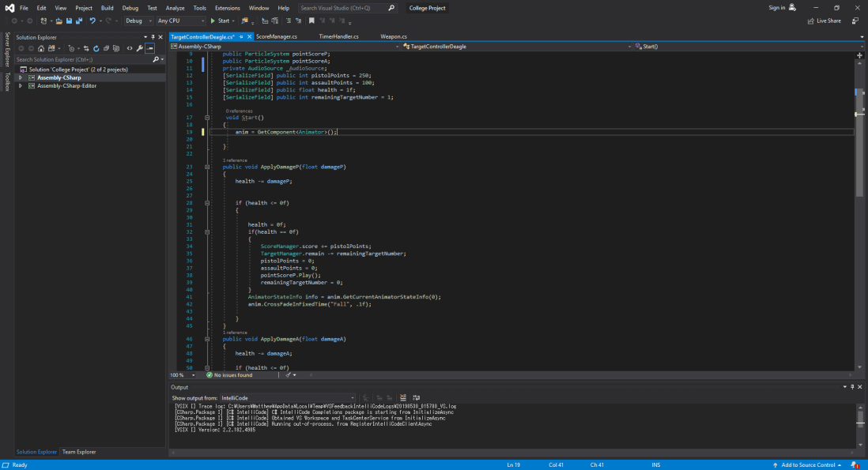868x470 pixels.
Task: Click the Visual Studio logo icon
Action: [x=9, y=8]
